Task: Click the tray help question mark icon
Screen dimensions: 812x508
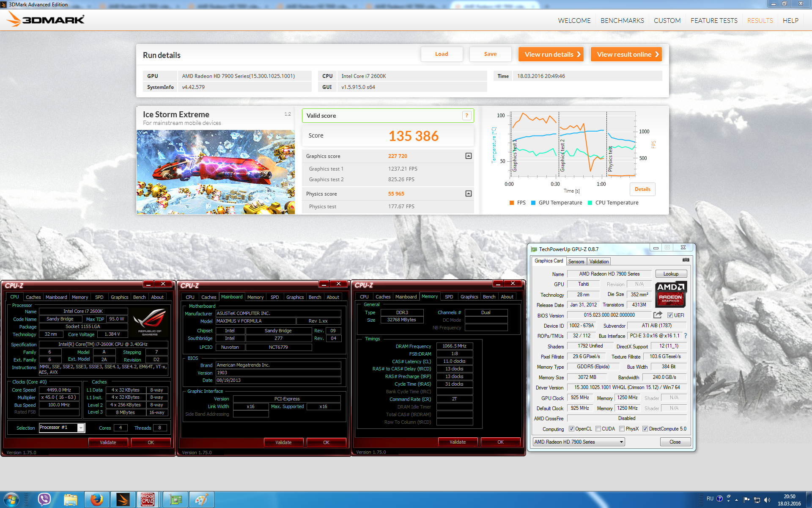Action: 719,499
